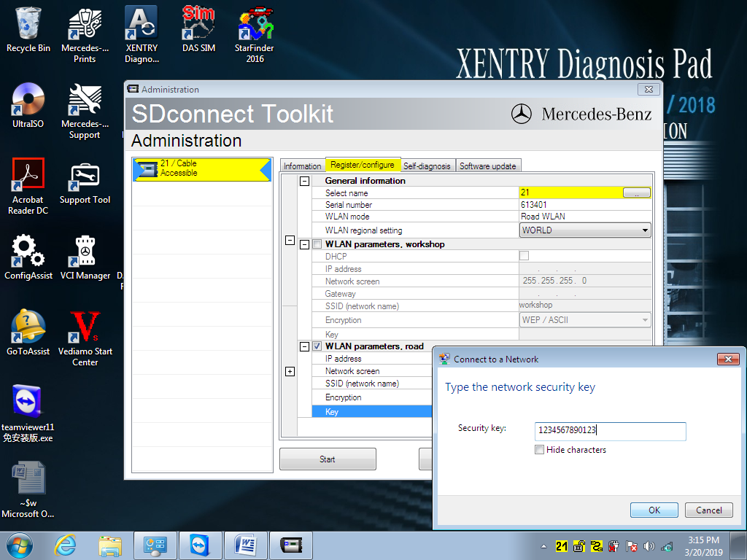Focus the Security key input field
The width and height of the screenshot is (747, 560).
(611, 431)
